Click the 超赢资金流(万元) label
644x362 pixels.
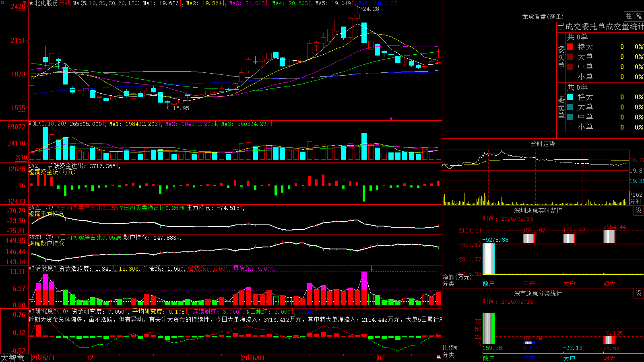pos(52,172)
